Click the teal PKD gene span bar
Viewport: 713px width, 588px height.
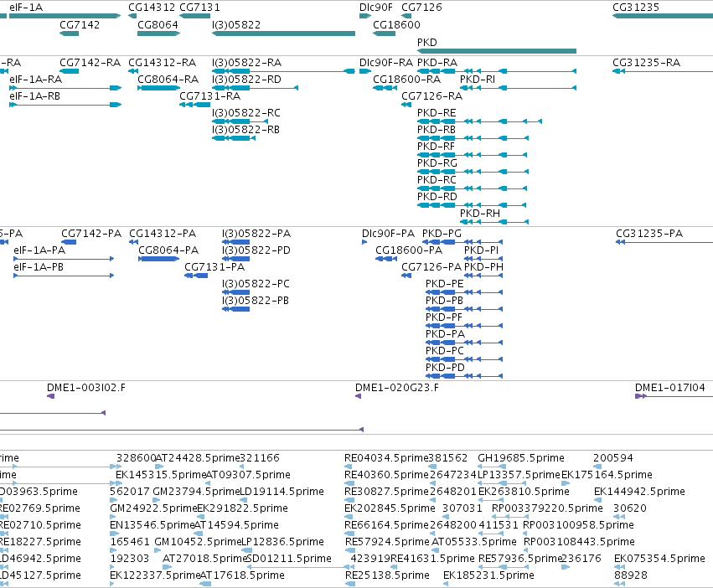point(497,51)
